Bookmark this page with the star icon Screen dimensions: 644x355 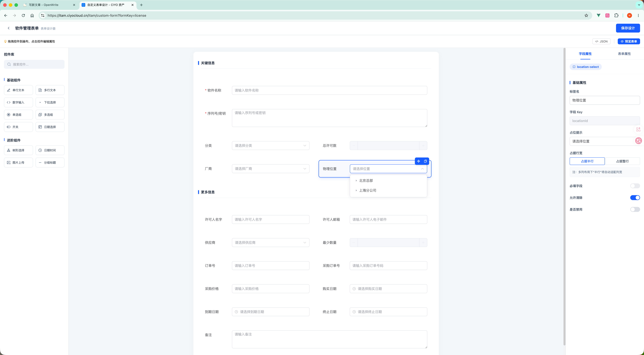(x=586, y=15)
